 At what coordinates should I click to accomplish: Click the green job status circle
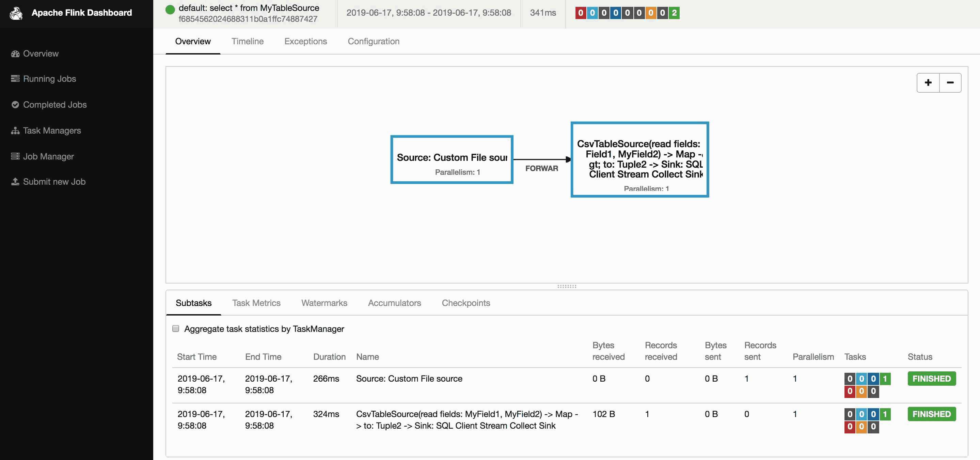(170, 10)
